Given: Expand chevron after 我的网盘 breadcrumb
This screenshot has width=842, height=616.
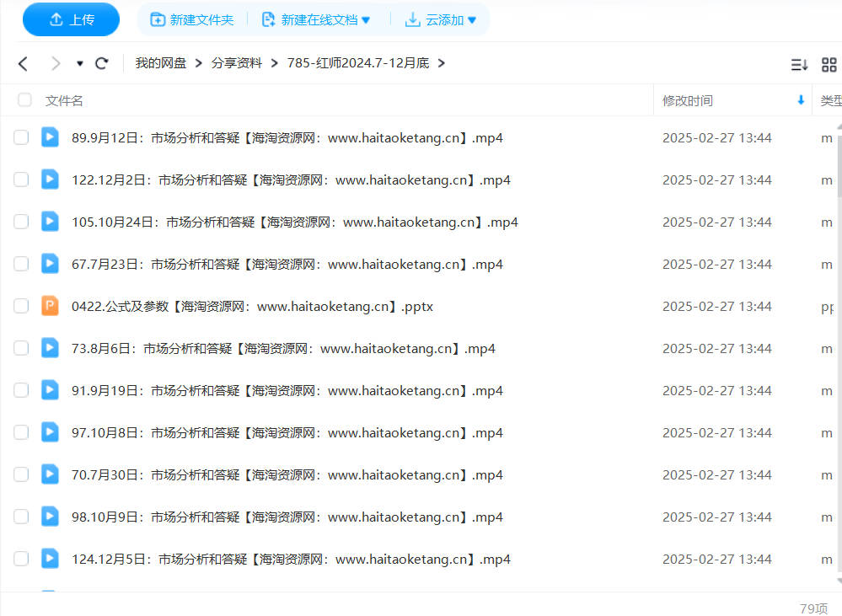Looking at the screenshot, I should click(x=199, y=63).
